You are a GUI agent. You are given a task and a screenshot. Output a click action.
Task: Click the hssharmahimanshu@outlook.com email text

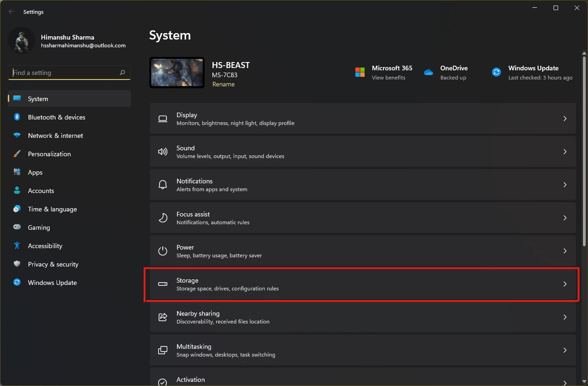tap(83, 45)
